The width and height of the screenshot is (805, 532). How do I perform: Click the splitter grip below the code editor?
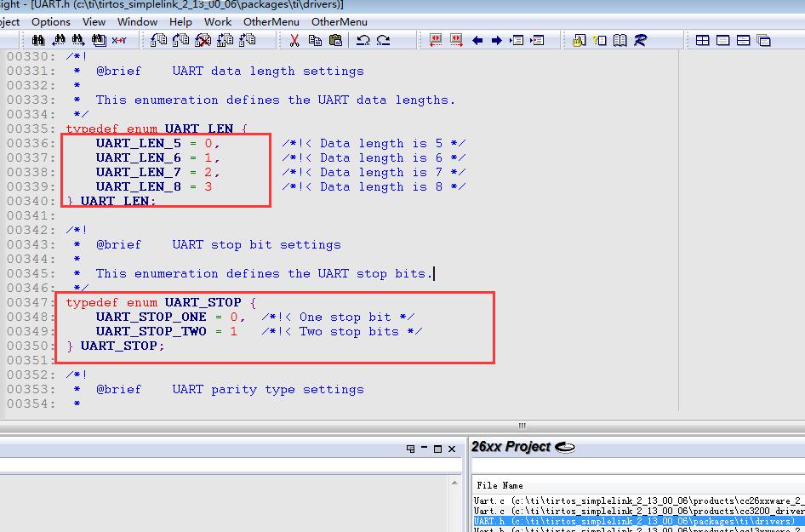coord(522,426)
